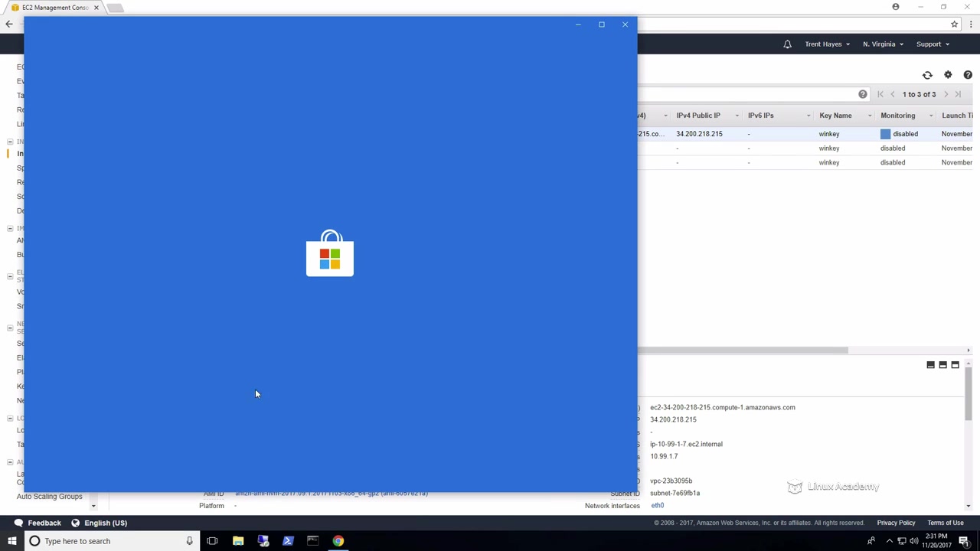Open the Command Prompt taskbar icon
Image resolution: width=980 pixels, height=551 pixels.
[x=313, y=541]
